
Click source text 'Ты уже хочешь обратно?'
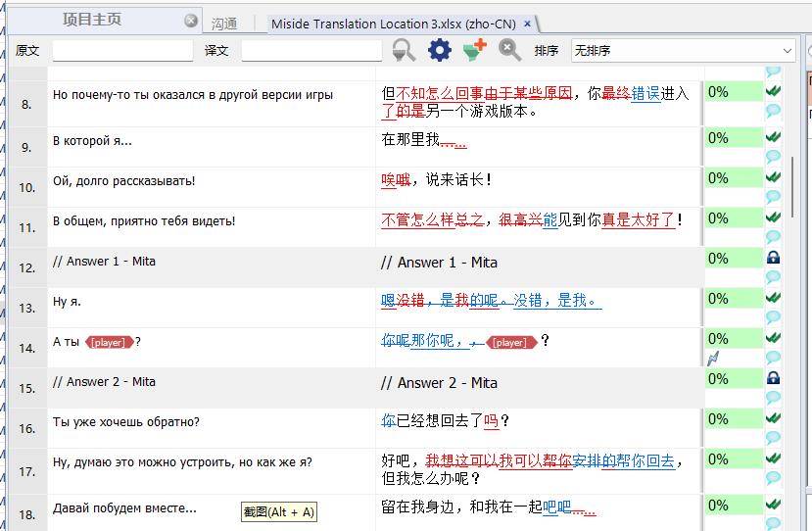pyautogui.click(x=125, y=422)
